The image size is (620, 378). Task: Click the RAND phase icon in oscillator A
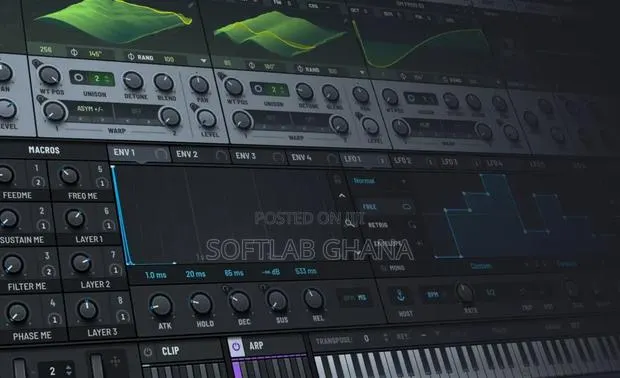coord(131,57)
